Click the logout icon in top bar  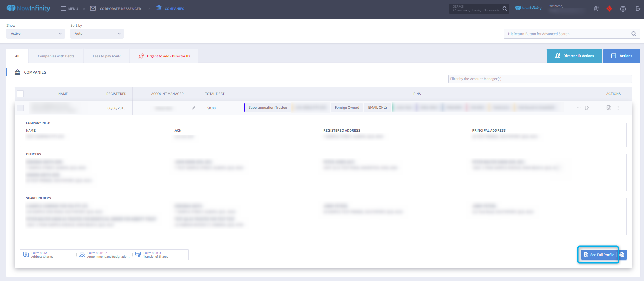[x=638, y=9]
